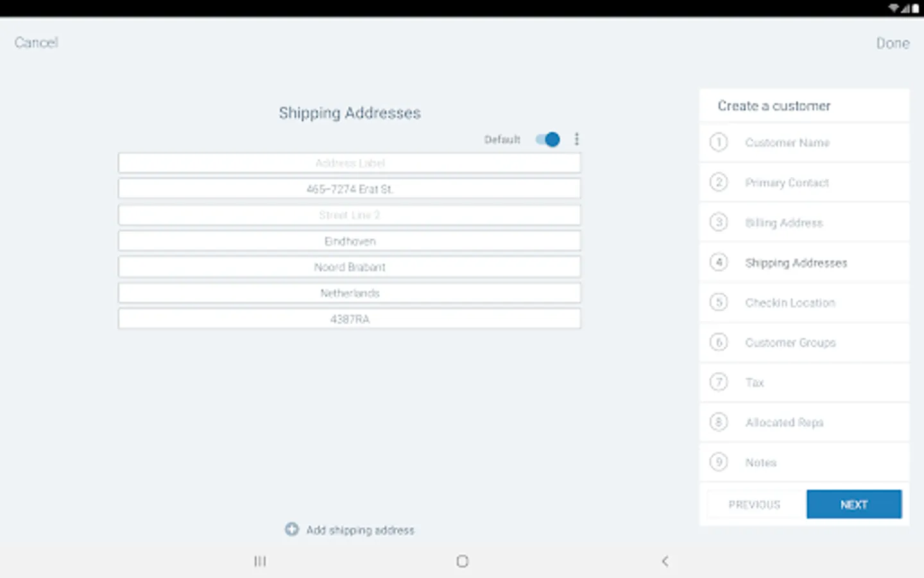The width and height of the screenshot is (924, 578).
Task: Go to Primary Contact step
Action: tap(804, 182)
